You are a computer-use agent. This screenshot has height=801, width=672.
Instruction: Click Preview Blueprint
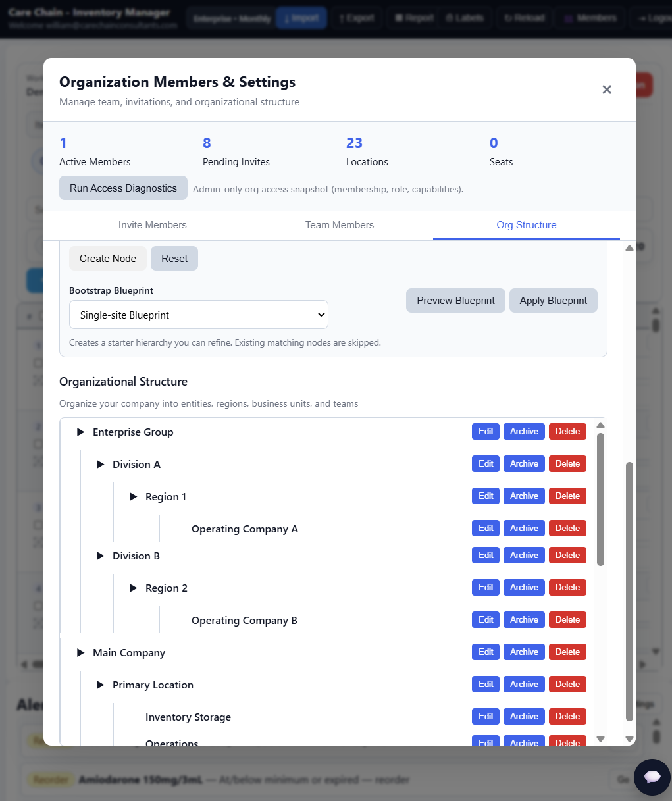pyautogui.click(x=455, y=301)
